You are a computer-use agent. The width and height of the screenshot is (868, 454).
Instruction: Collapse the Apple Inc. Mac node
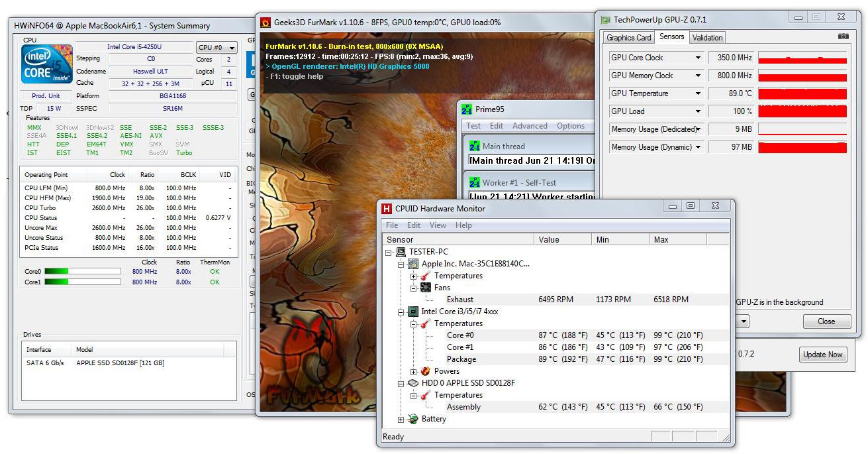pyautogui.click(x=401, y=264)
